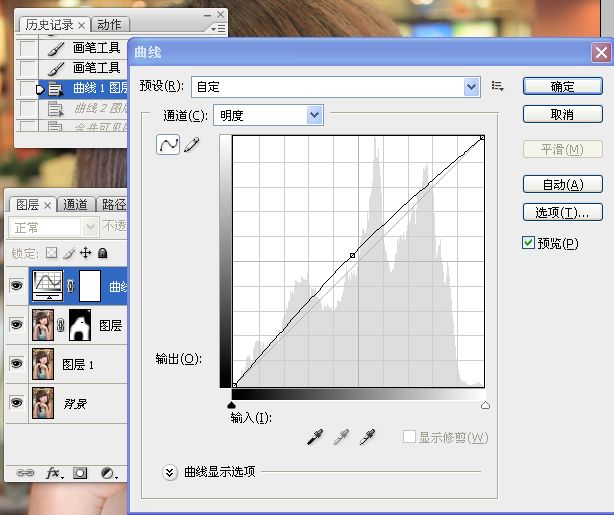Set history brush source at first 画笔工具 state
The width and height of the screenshot is (614, 515).
(x=27, y=48)
